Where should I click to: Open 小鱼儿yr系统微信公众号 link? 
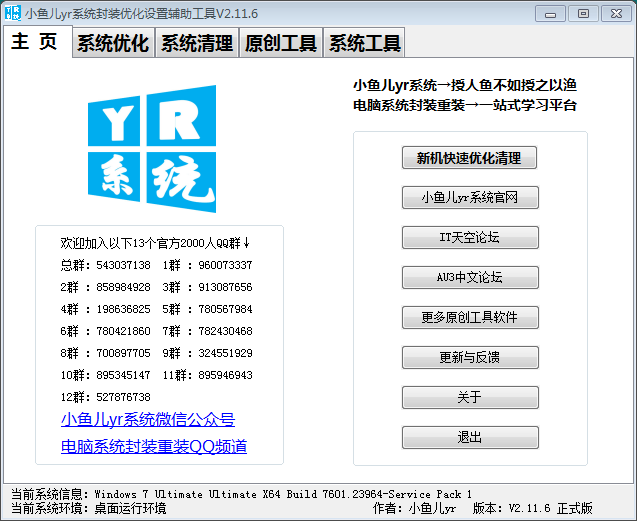tap(148, 419)
